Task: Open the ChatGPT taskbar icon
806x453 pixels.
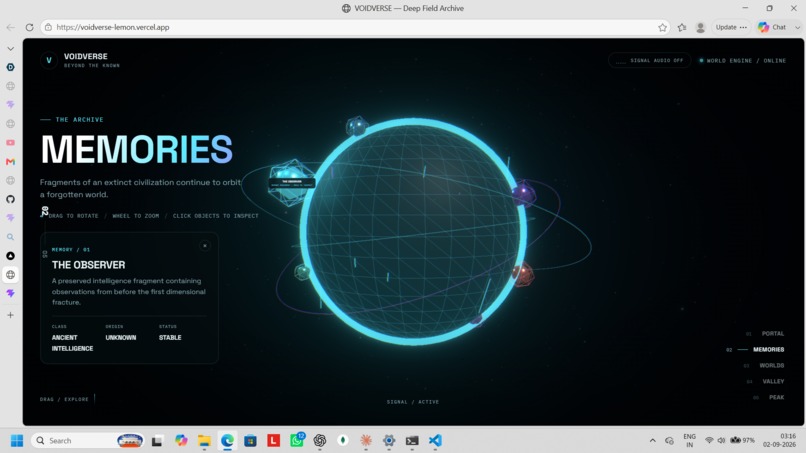Action: pyautogui.click(x=320, y=441)
